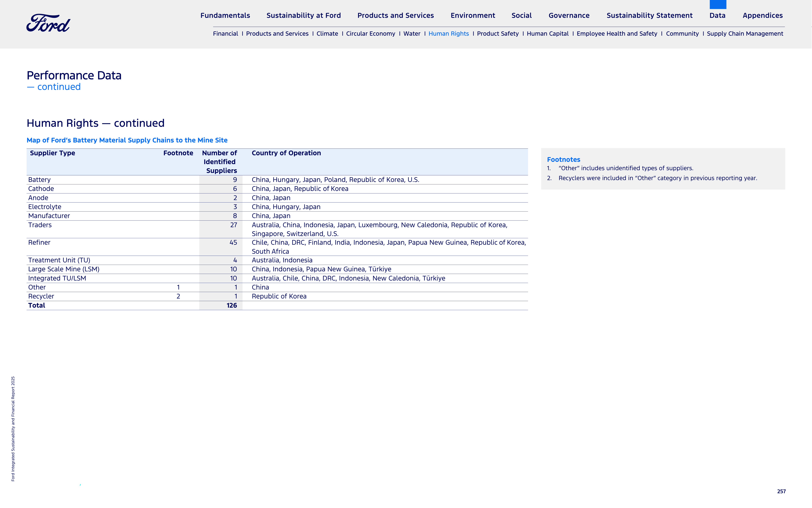Open the Sustainability Statement tab
This screenshot has width=812, height=508.
coord(650,15)
